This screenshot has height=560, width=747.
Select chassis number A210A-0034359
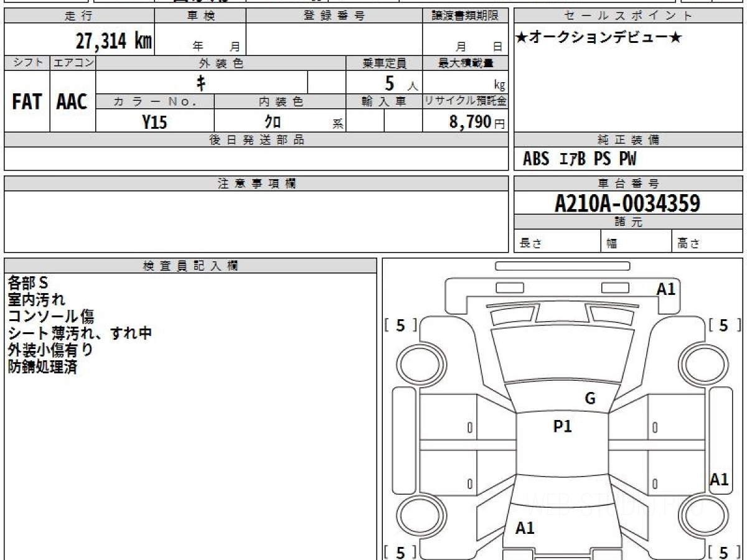(627, 203)
